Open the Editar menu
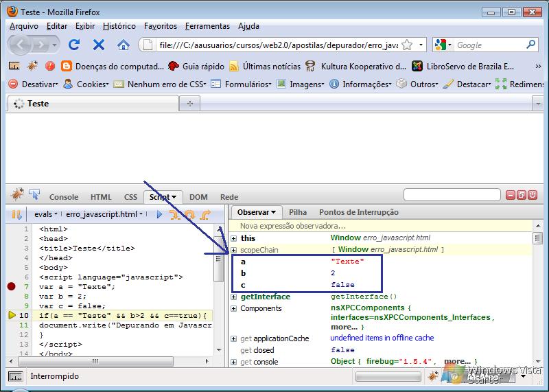The height and width of the screenshot is (392, 549). point(57,26)
